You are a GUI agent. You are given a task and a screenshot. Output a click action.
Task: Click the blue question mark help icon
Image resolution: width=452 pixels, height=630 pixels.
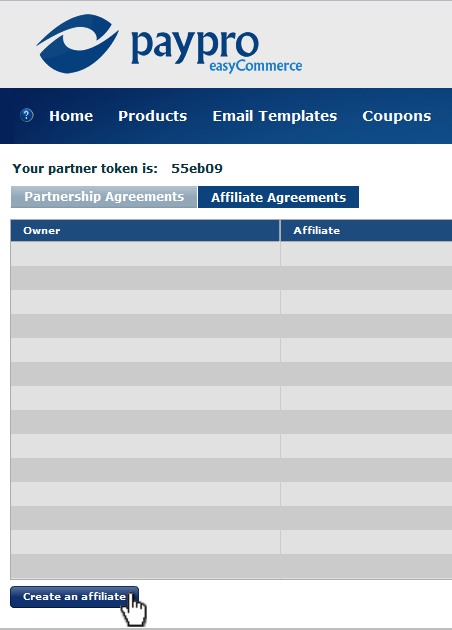click(x=27, y=115)
